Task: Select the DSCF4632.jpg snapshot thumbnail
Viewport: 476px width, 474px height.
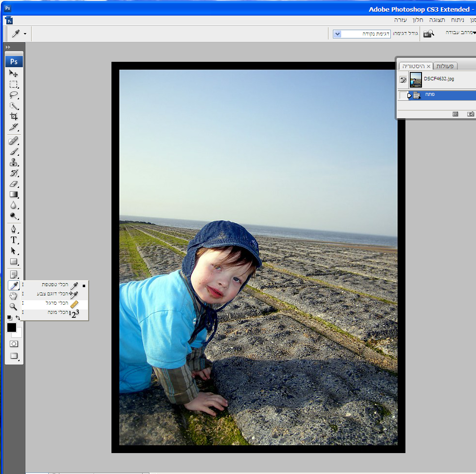Action: (x=416, y=79)
